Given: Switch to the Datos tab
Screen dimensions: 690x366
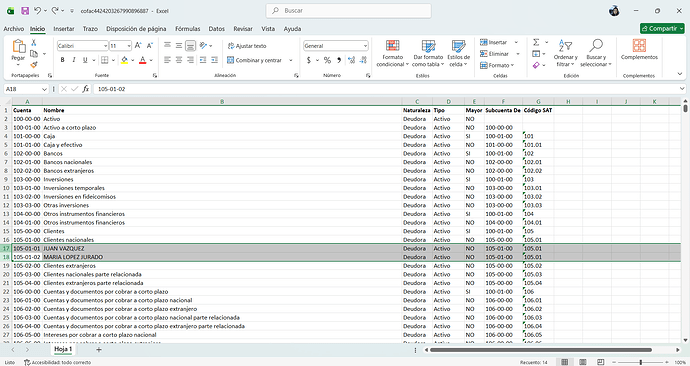Looking at the screenshot, I should pyautogui.click(x=217, y=29).
